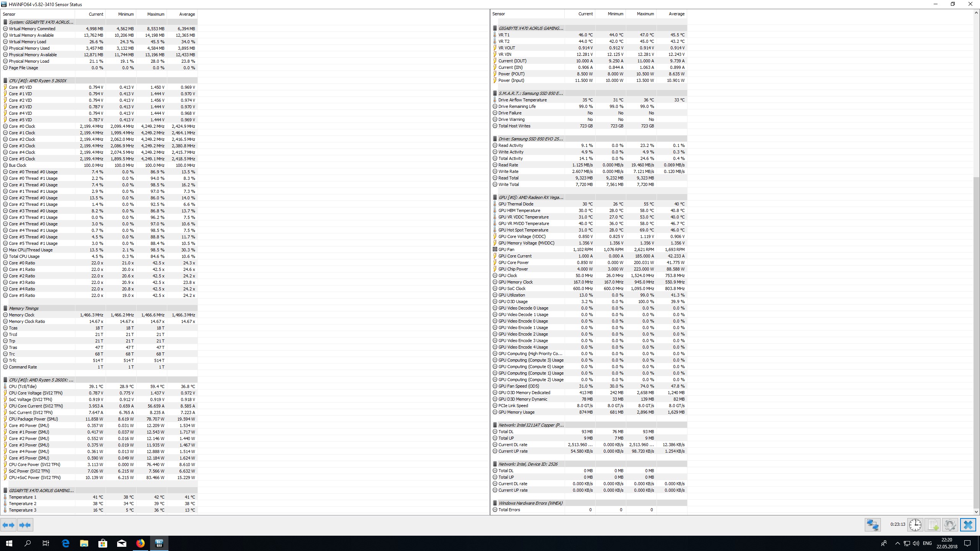This screenshot has height=551, width=980.
Task: Select the CPU (Tctl/Tdie) sensor row
Action: 23,386
